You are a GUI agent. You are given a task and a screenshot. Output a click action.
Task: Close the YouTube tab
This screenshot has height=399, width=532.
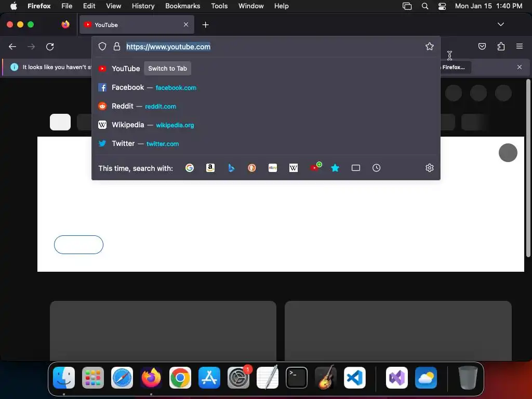[186, 24]
